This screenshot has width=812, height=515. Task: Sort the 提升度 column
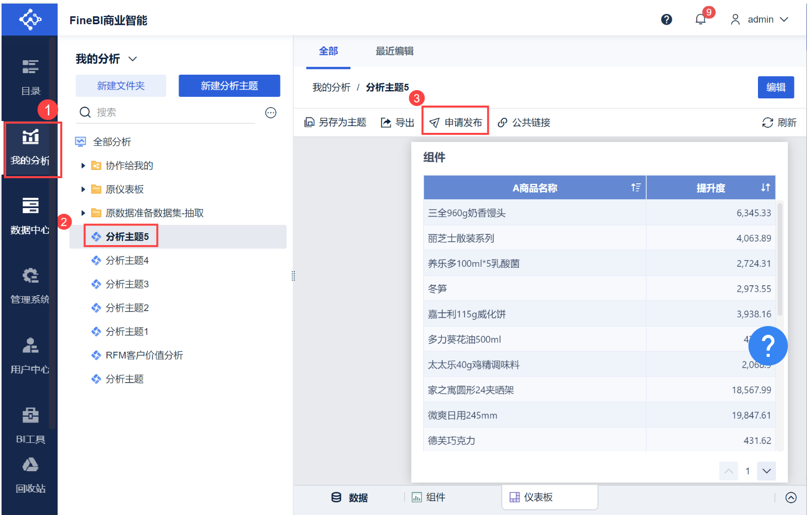point(766,187)
